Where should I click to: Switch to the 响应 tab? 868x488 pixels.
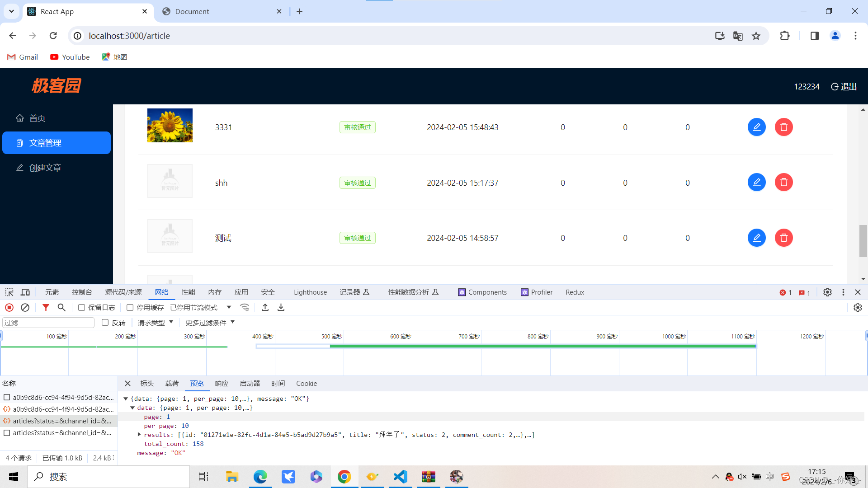coord(222,383)
